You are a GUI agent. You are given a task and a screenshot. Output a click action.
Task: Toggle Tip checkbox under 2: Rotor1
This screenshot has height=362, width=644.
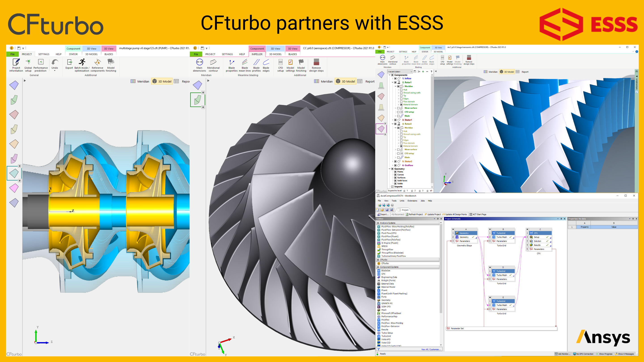click(x=401, y=96)
